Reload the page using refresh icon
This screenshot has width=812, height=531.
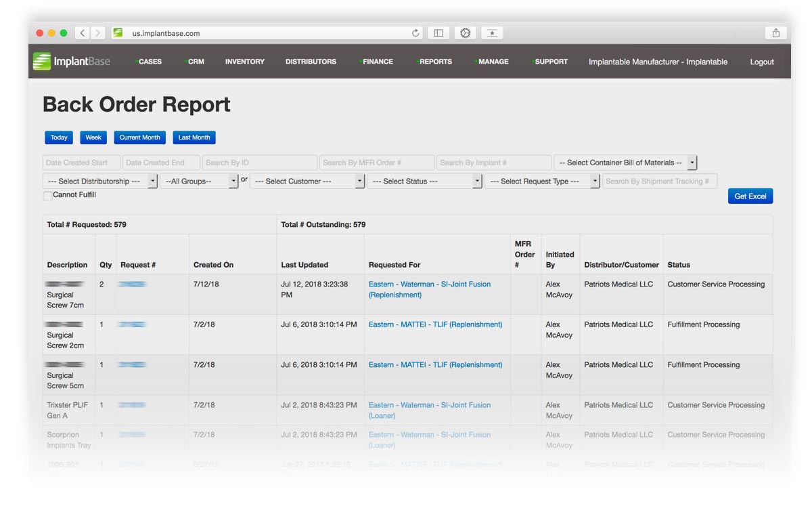(x=415, y=33)
